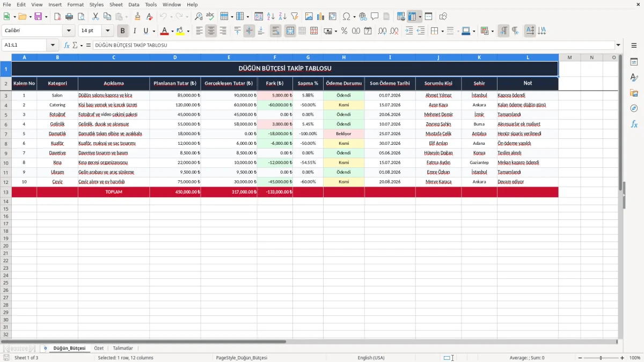Toggle Freeze Rows and Columns
Image resolution: width=644 pixels, height=362 pixels.
[x=413, y=17]
